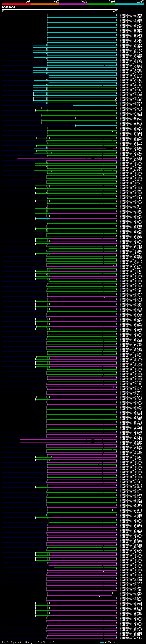This screenshot has width=146, height=644.
Task: Select the UniRef100_Q9FY68 entry
Action: (131, 103)
